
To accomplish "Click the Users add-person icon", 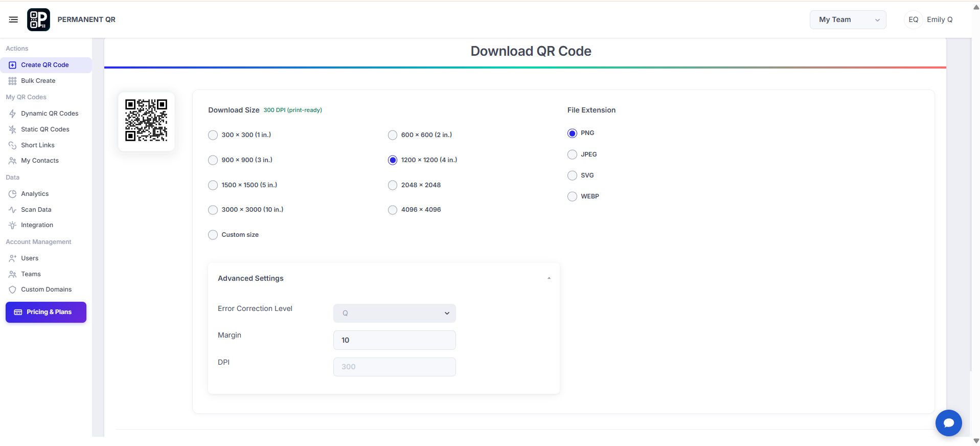I will pos(12,258).
